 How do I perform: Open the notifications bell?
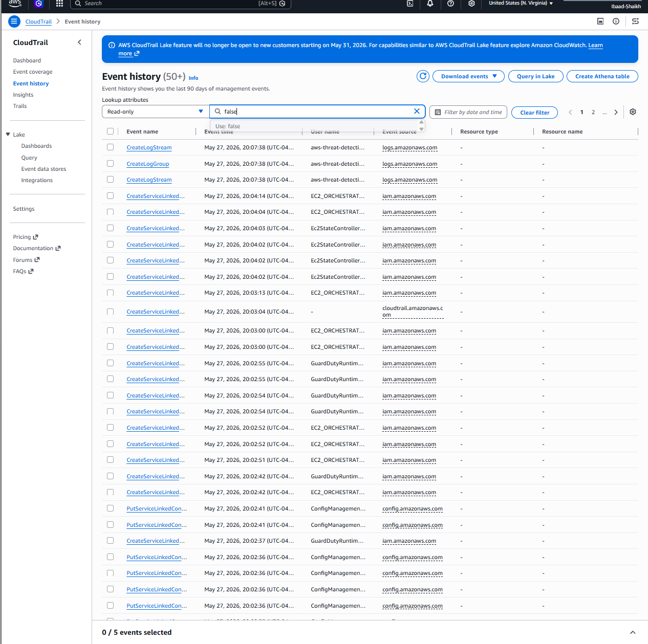click(x=430, y=3)
